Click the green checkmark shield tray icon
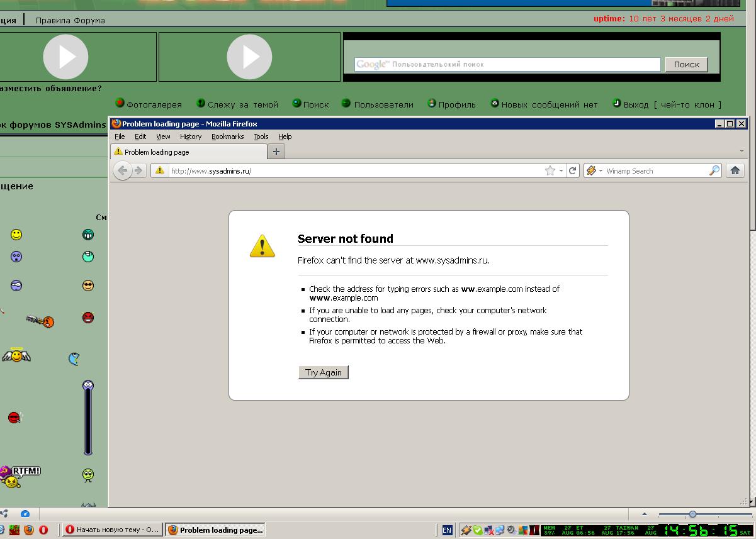This screenshot has height=539, width=756. pyautogui.click(x=478, y=530)
